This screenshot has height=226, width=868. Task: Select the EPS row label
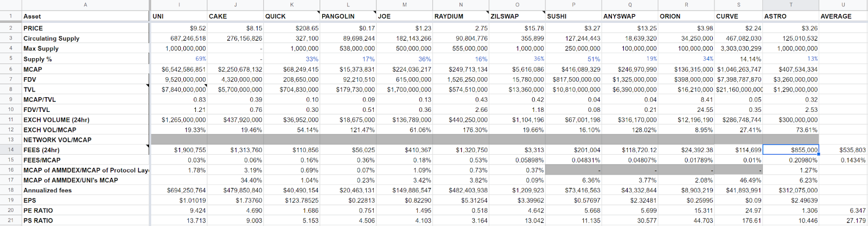tap(85, 200)
